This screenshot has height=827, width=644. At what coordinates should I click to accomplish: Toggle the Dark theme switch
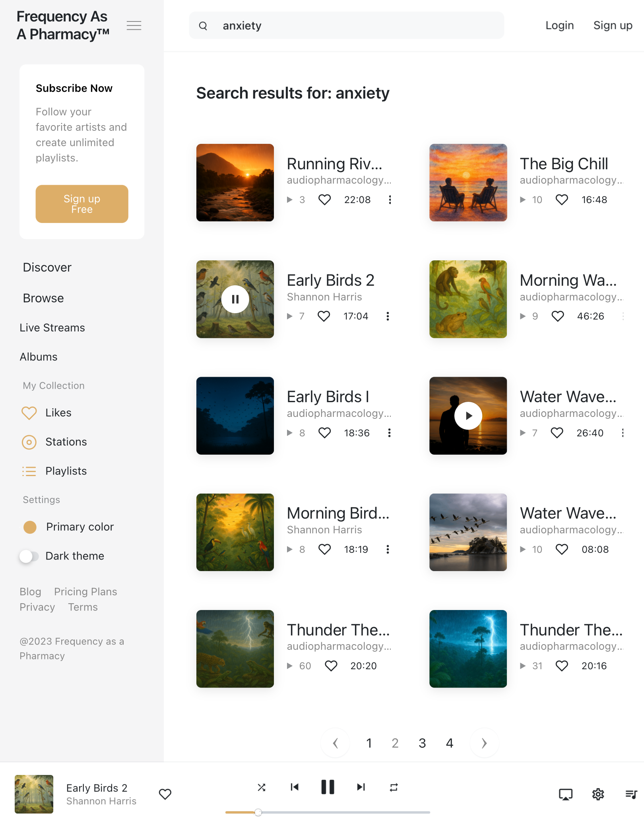pyautogui.click(x=29, y=556)
